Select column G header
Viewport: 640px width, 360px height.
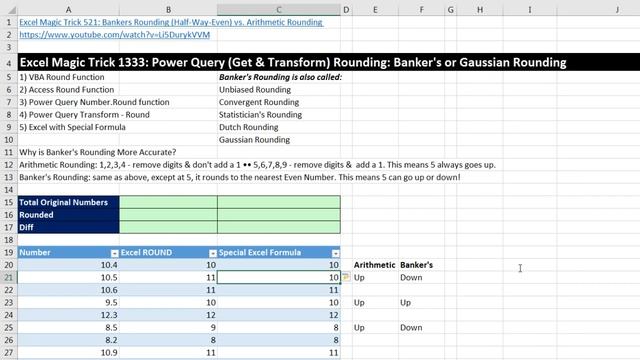[x=451, y=9]
